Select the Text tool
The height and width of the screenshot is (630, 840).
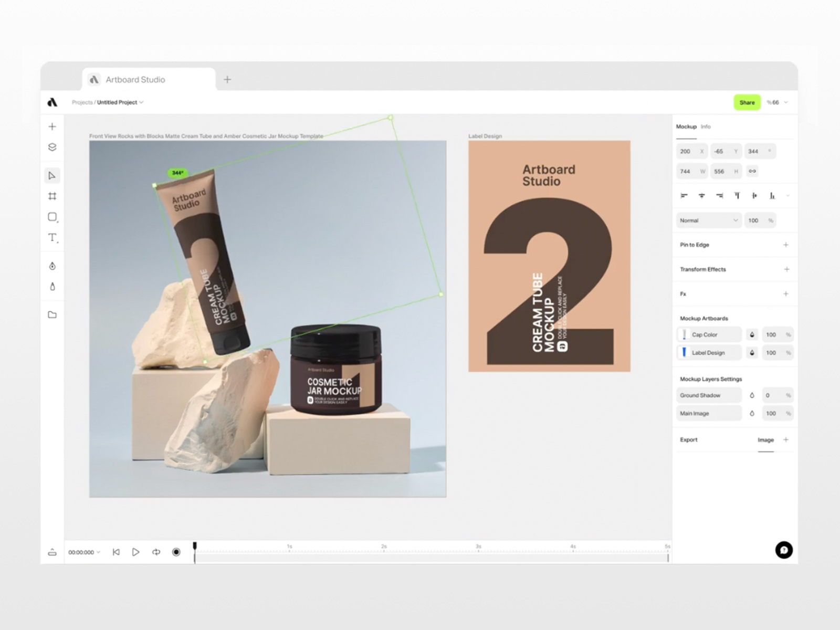[x=52, y=237]
